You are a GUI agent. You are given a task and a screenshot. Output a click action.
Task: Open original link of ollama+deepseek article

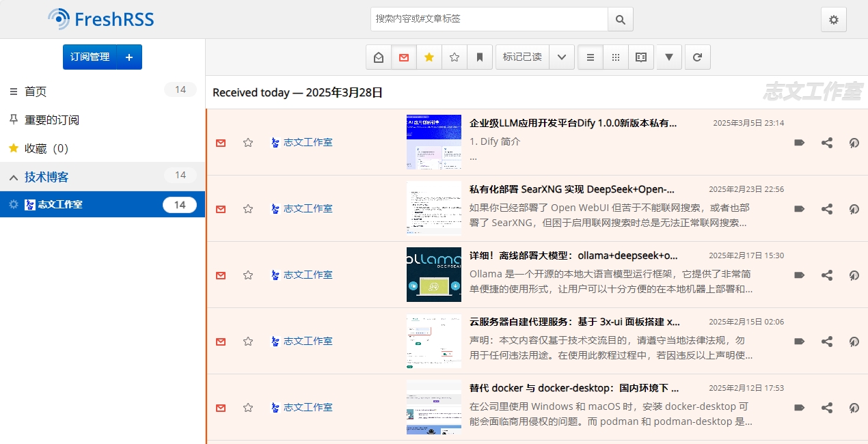click(x=854, y=275)
